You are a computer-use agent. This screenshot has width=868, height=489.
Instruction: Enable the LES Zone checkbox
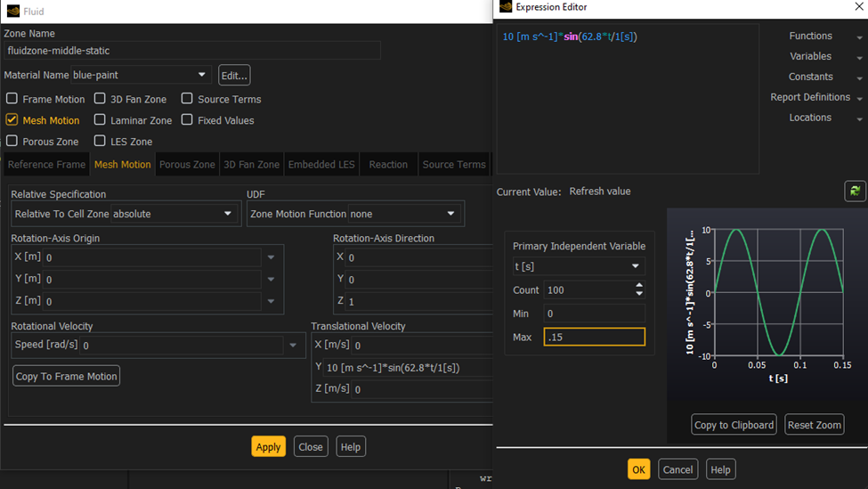pyautogui.click(x=100, y=141)
